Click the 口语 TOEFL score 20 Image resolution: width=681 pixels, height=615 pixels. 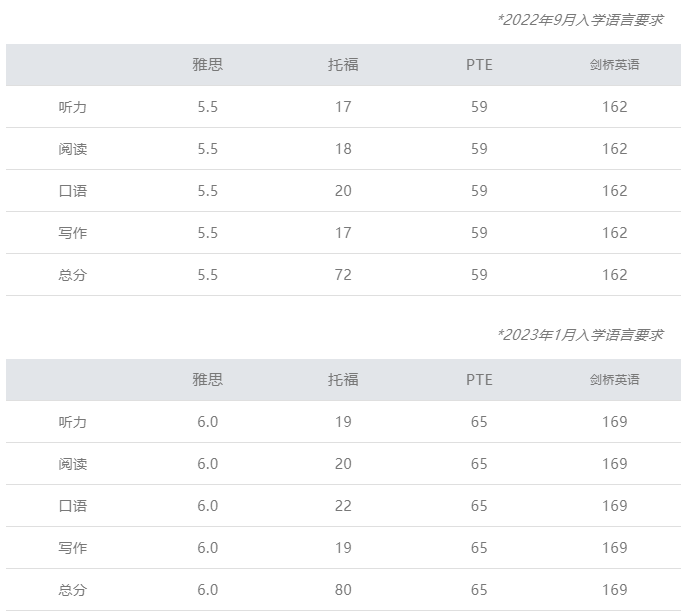[343, 191]
